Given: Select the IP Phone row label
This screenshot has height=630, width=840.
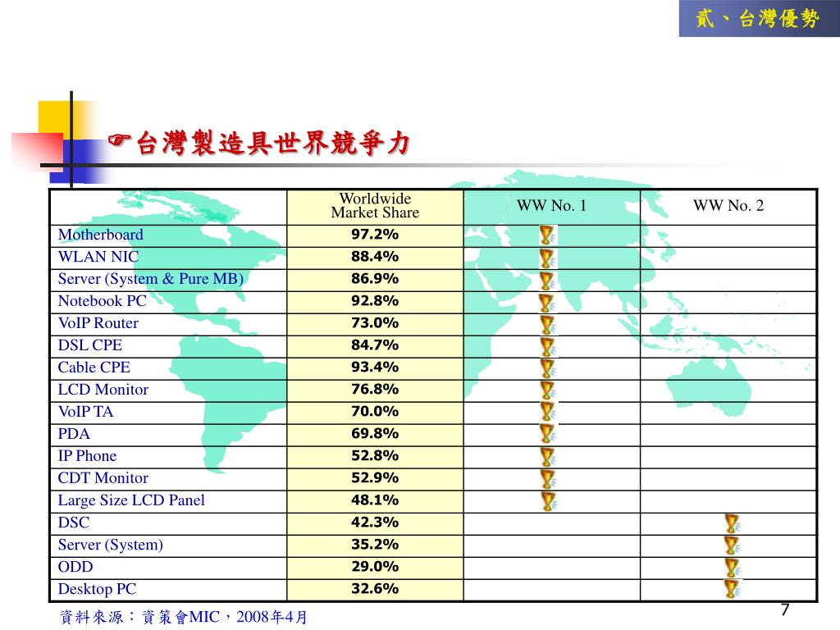Looking at the screenshot, I should click(87, 456).
